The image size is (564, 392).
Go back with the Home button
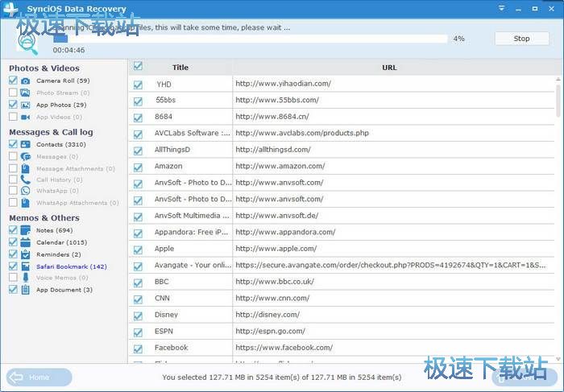pyautogui.click(x=39, y=378)
